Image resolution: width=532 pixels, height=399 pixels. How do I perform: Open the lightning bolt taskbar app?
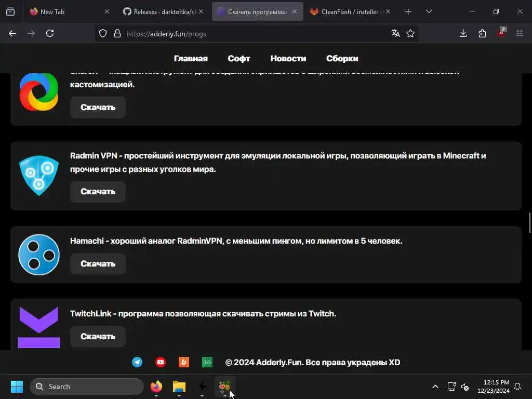point(202,387)
